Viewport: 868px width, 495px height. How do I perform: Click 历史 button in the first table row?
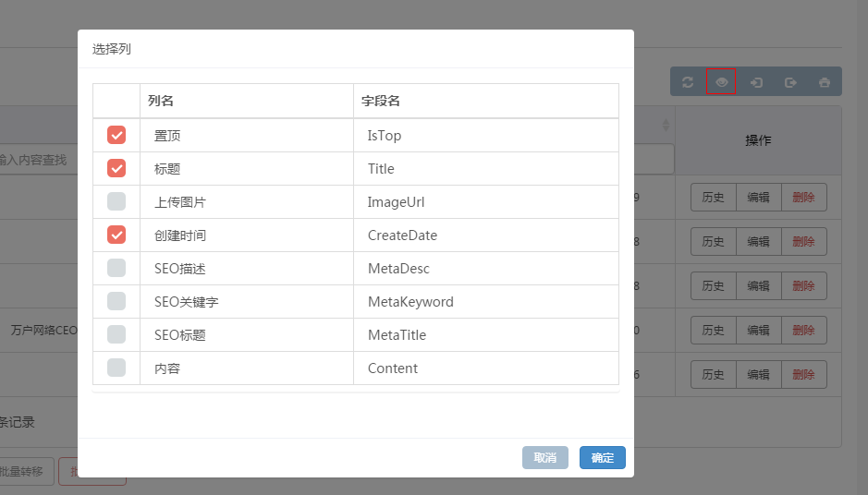tap(713, 198)
